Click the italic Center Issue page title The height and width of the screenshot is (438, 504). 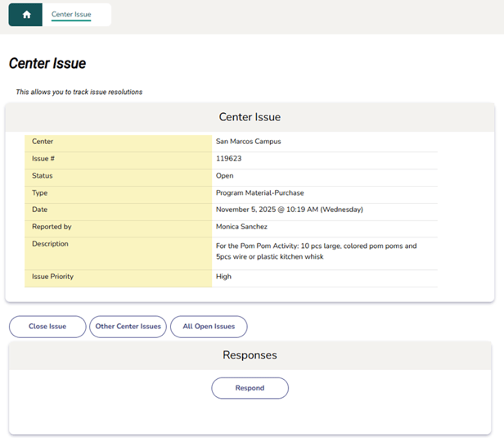pyautogui.click(x=47, y=64)
